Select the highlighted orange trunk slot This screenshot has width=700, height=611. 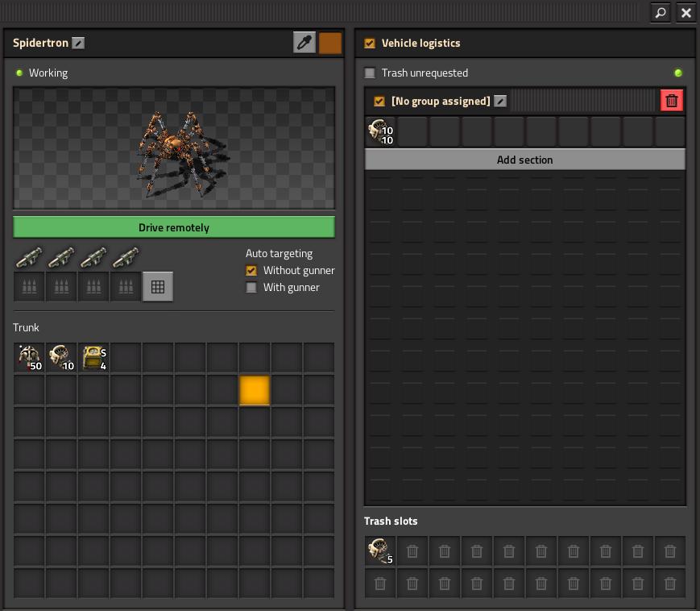[x=255, y=390]
